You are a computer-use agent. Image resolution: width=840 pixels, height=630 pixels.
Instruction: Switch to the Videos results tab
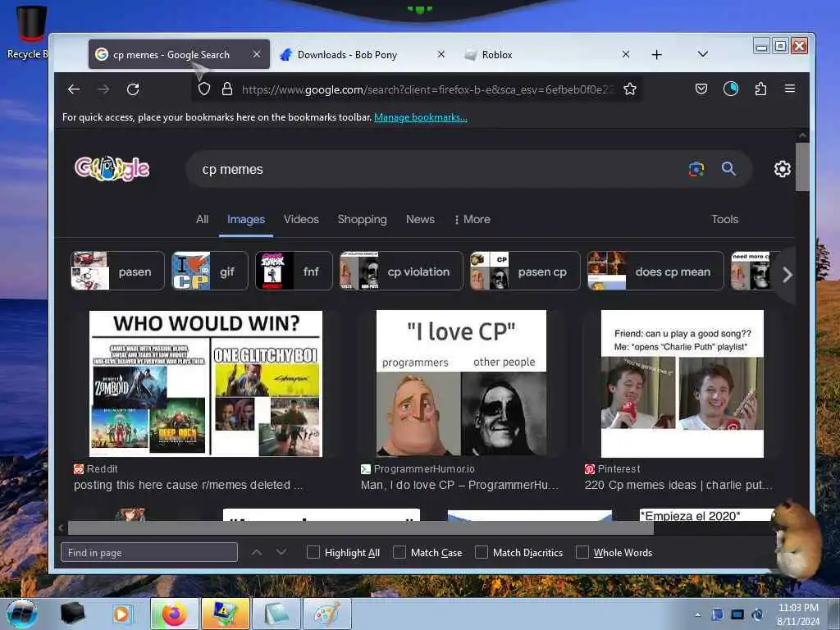(301, 219)
